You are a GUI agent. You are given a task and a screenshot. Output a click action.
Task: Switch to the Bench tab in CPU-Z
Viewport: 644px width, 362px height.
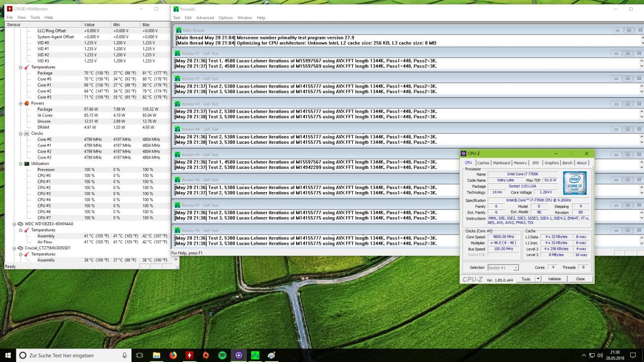click(568, 163)
